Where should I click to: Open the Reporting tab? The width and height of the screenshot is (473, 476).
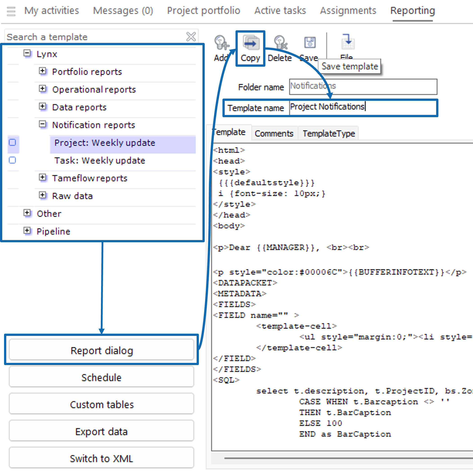[x=413, y=11]
